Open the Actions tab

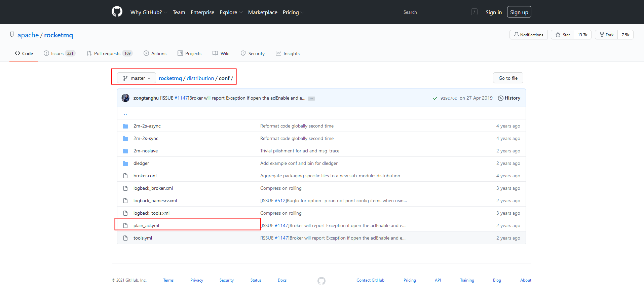[155, 53]
